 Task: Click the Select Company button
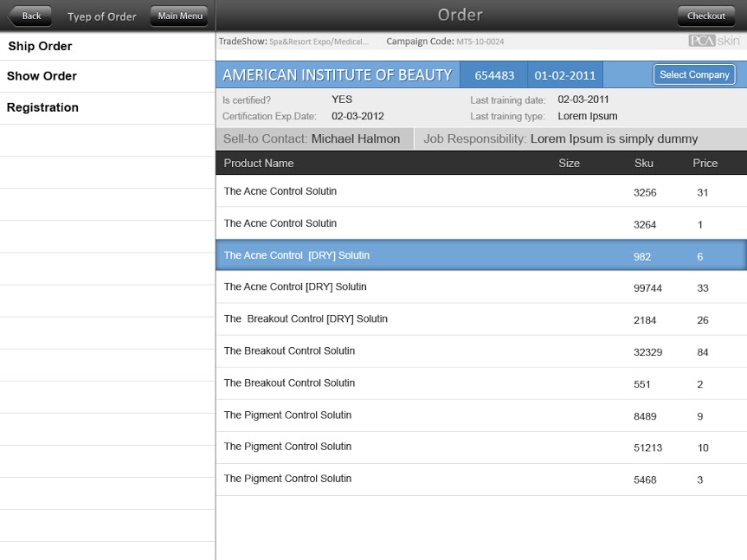pyautogui.click(x=694, y=75)
